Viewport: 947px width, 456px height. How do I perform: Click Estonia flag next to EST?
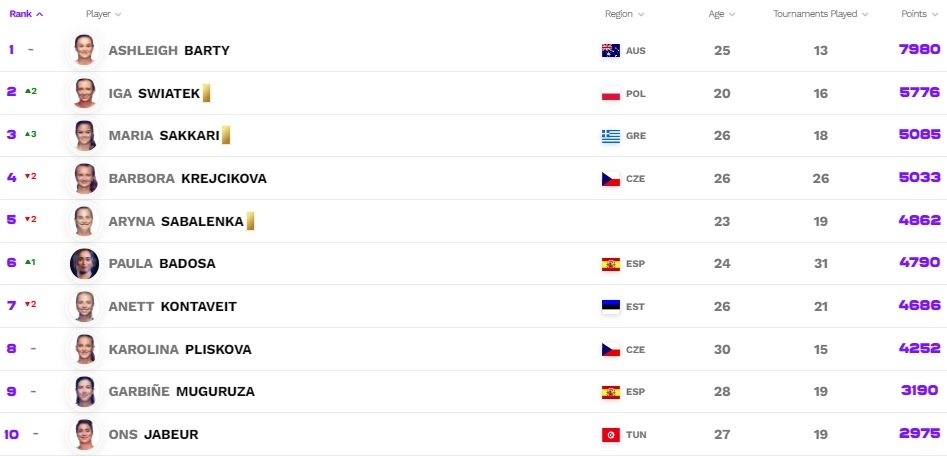(x=611, y=307)
